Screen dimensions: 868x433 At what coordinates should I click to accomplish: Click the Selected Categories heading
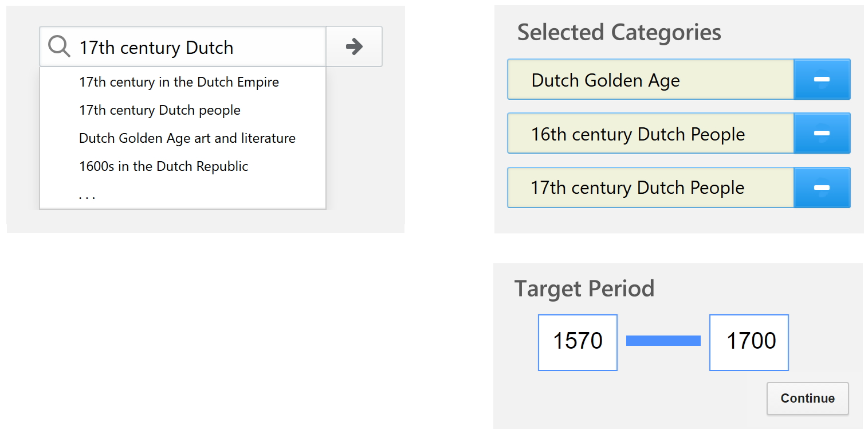coord(619,32)
